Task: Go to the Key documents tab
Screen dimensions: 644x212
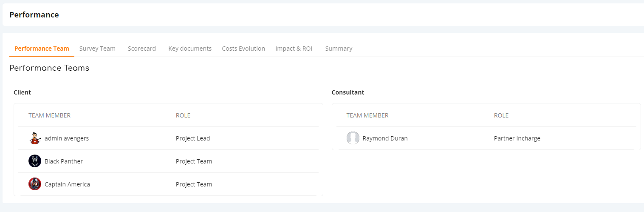Action: pos(190,49)
